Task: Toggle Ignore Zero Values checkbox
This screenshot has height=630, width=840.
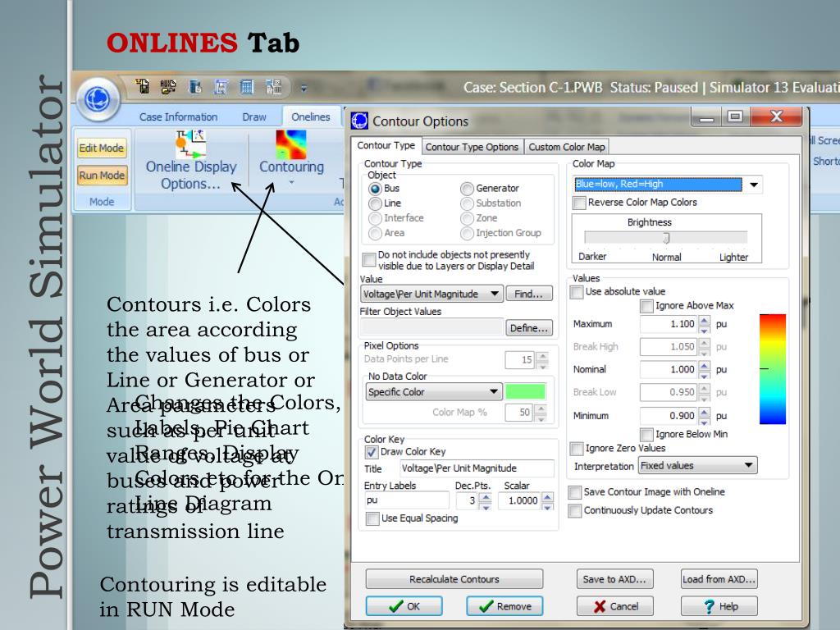Action: [x=577, y=449]
